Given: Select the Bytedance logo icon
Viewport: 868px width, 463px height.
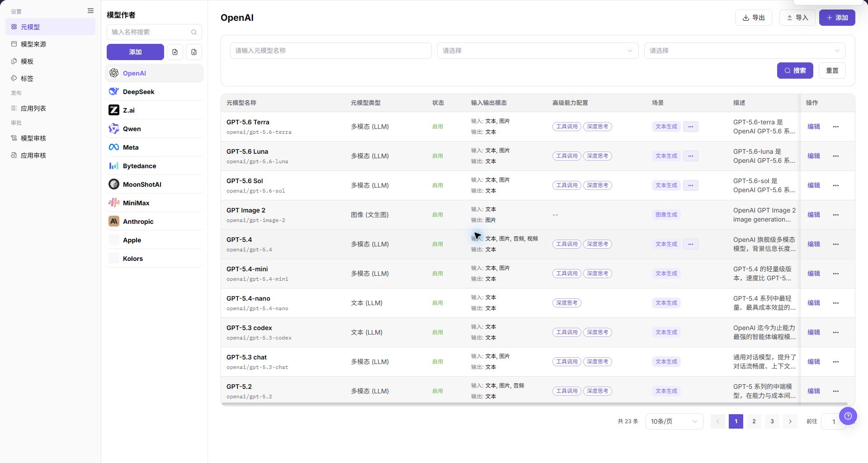Looking at the screenshot, I should pos(114,166).
